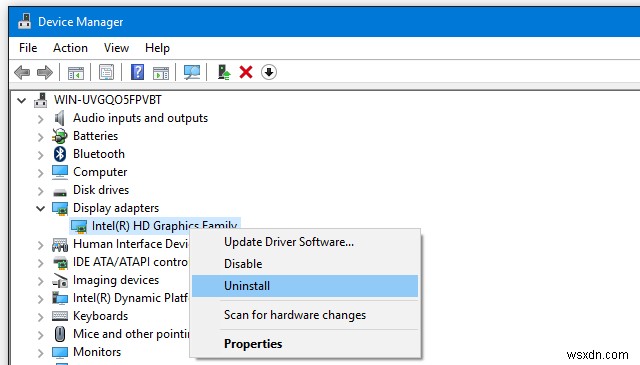Click the Disable down-arrow toolbar icon
640x365 pixels.
point(269,72)
